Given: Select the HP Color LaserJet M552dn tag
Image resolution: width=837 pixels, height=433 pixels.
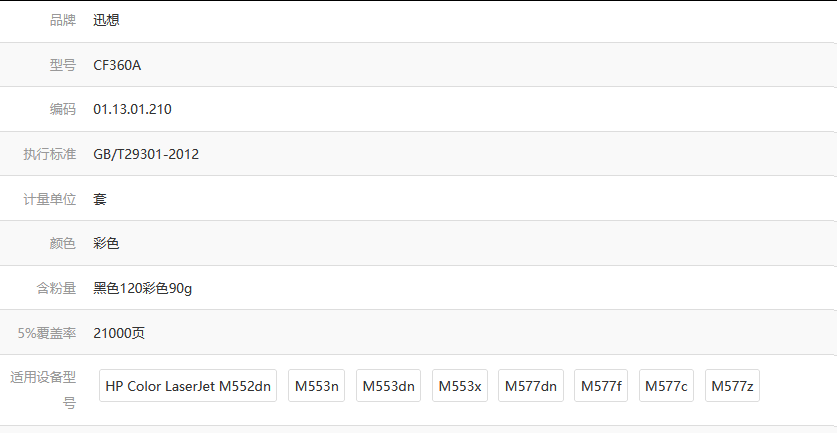Looking at the screenshot, I should [x=188, y=385].
